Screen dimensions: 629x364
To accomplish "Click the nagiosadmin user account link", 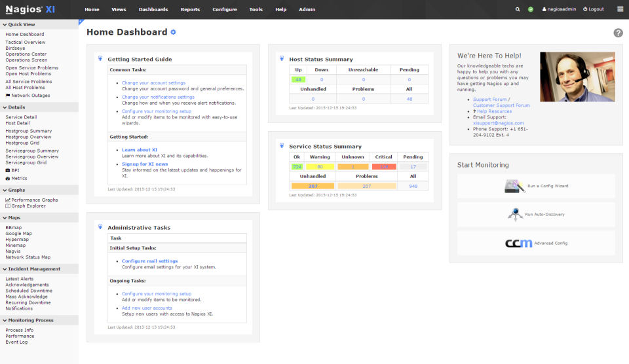I will click(x=559, y=9).
